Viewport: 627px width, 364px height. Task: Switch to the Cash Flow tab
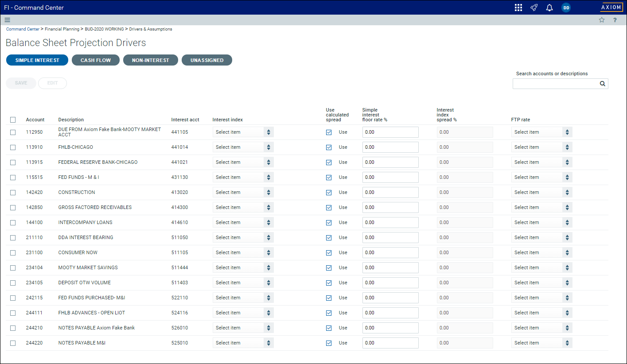point(96,60)
